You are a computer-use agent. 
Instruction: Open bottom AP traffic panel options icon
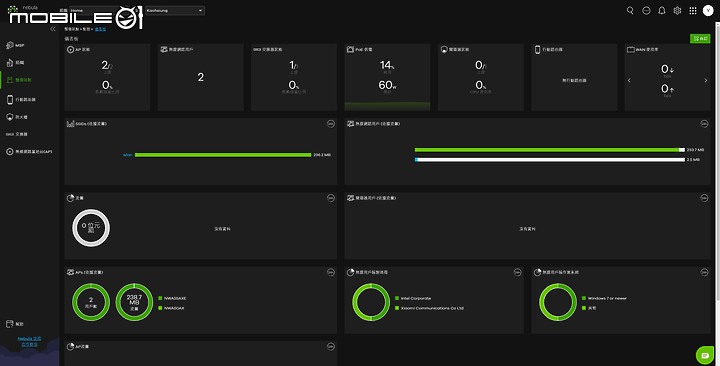pyautogui.click(x=331, y=346)
